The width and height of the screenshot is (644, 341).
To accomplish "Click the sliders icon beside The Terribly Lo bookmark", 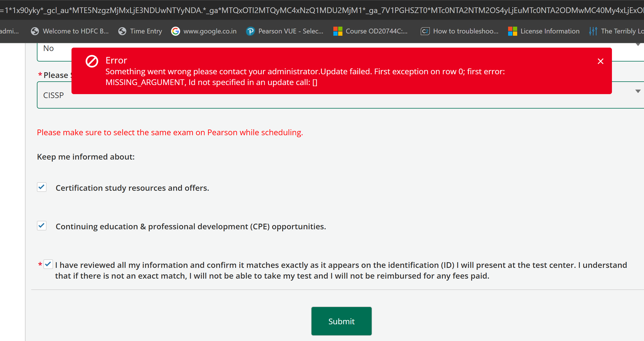I will [x=593, y=31].
